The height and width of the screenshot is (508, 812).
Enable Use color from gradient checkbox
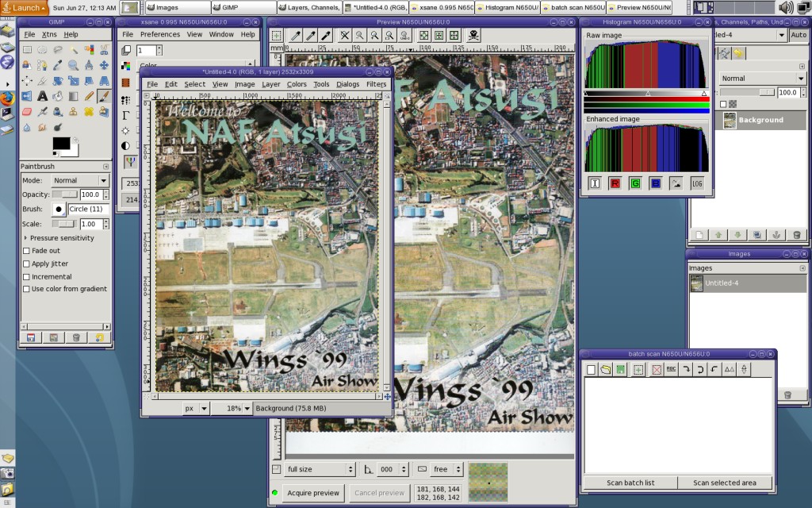click(26, 289)
